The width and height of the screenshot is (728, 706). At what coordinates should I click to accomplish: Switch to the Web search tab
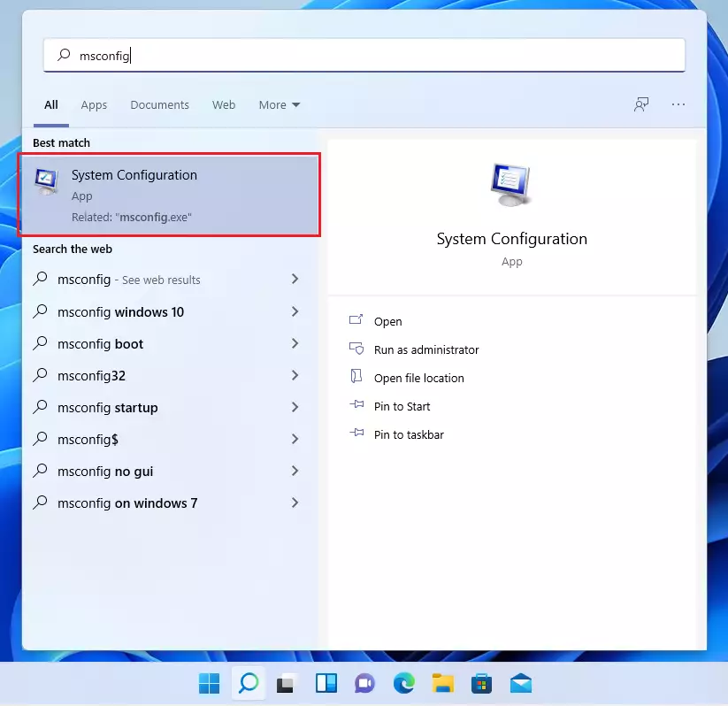(224, 105)
